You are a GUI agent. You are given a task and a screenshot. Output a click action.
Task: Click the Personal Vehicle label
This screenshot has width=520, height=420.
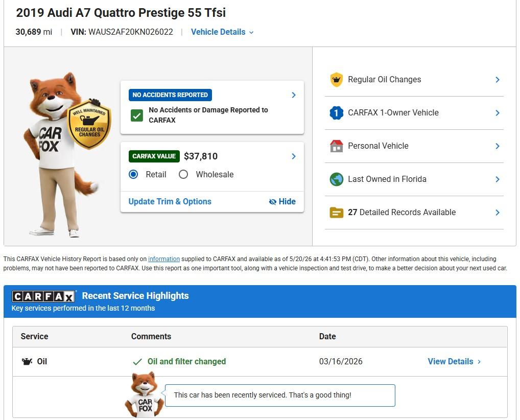point(378,146)
